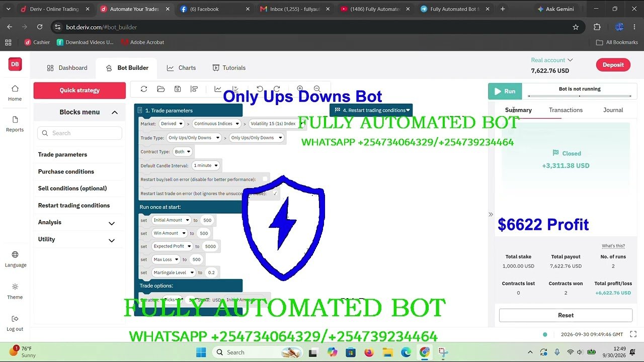Click the Windows taskbar Search box
The height and width of the screenshot is (362, 644).
click(259, 352)
